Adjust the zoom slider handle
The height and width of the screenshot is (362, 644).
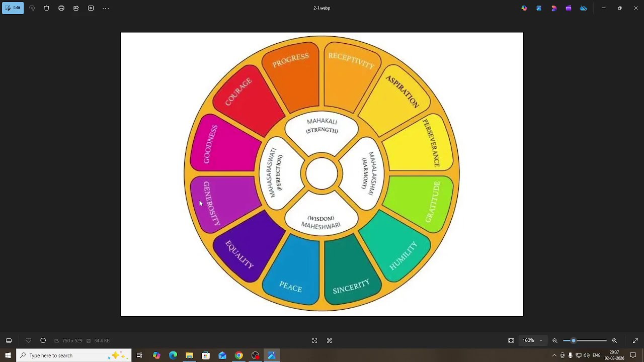(573, 340)
